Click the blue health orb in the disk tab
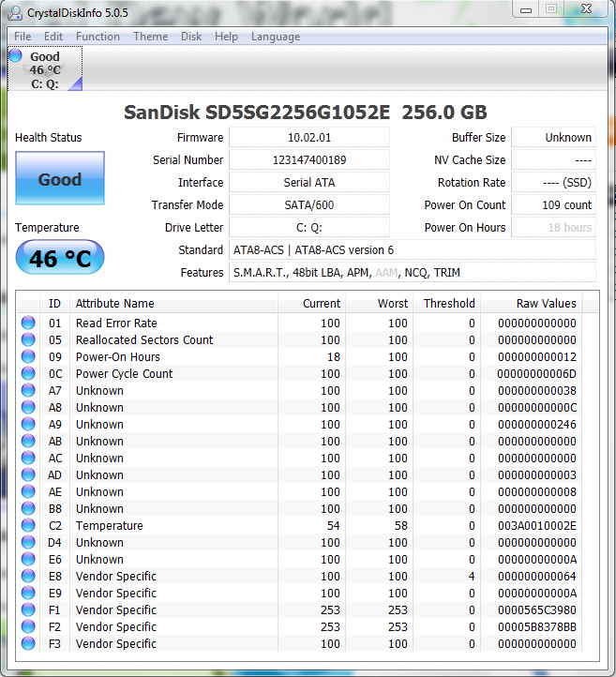 point(16,56)
